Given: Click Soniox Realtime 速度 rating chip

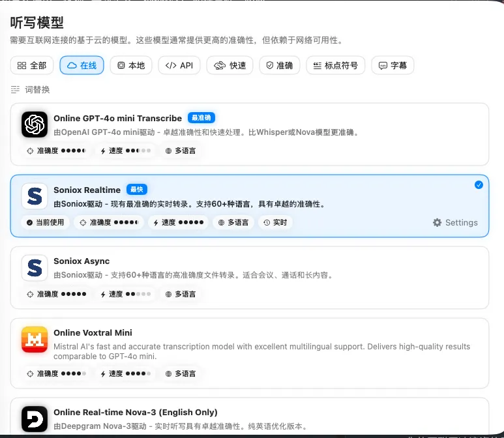Looking at the screenshot, I should 178,222.
